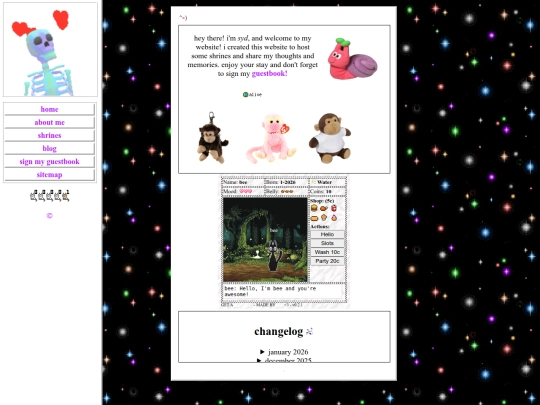The width and height of the screenshot is (540, 405).
Task: Click the skeleton with hearts image
Action: pyautogui.click(x=50, y=49)
